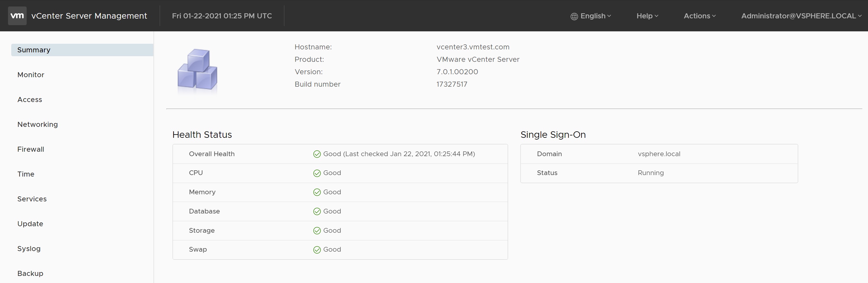Navigate to Services in the sidebar

pos(32,199)
